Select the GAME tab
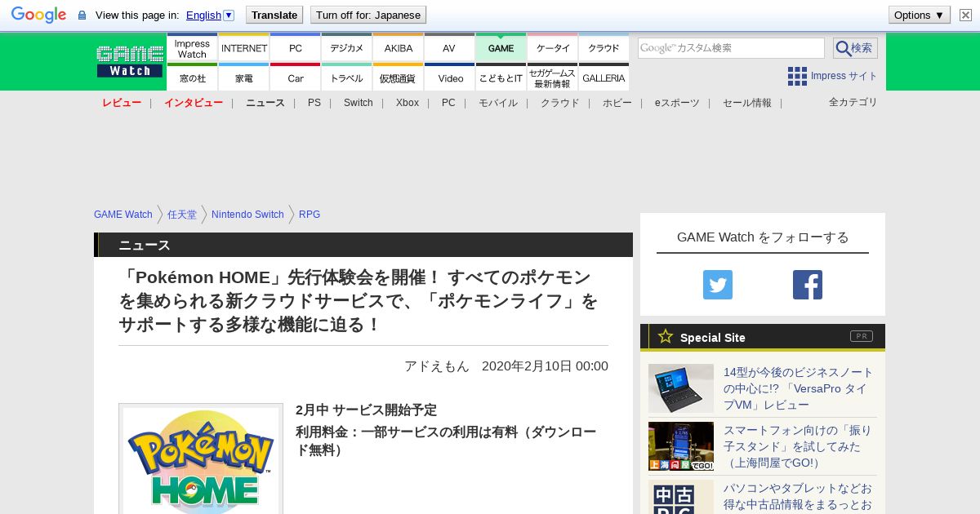The height and width of the screenshot is (514, 980). [x=501, y=48]
